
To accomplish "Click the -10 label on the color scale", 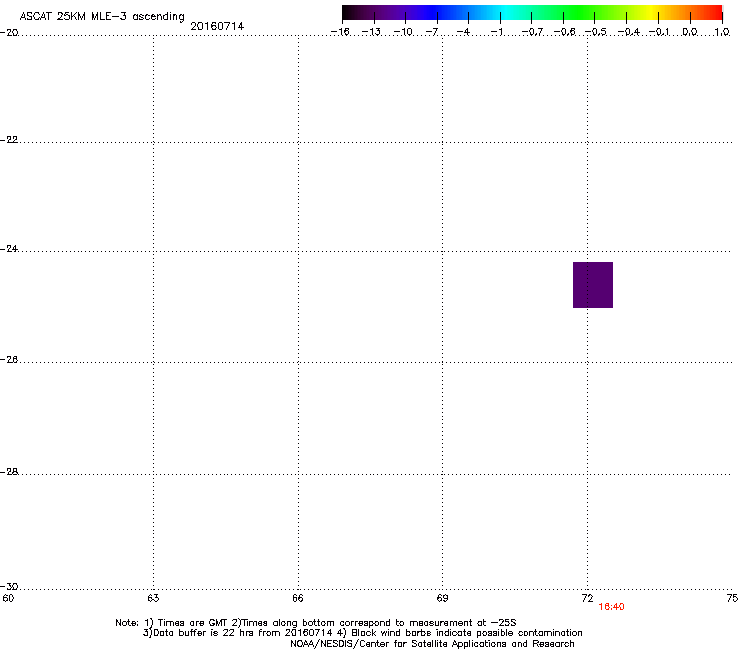I will coord(403,32).
